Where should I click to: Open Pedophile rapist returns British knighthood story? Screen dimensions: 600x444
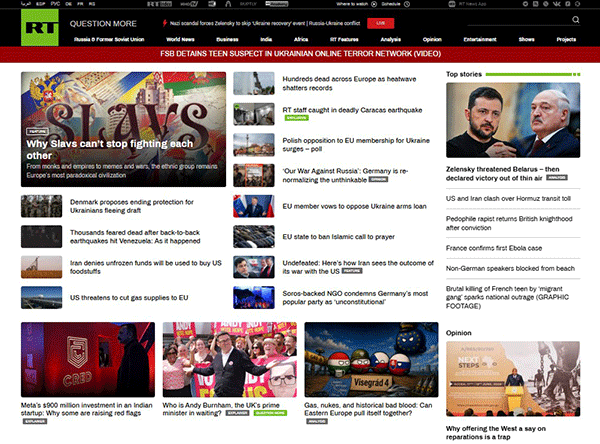coord(509,223)
